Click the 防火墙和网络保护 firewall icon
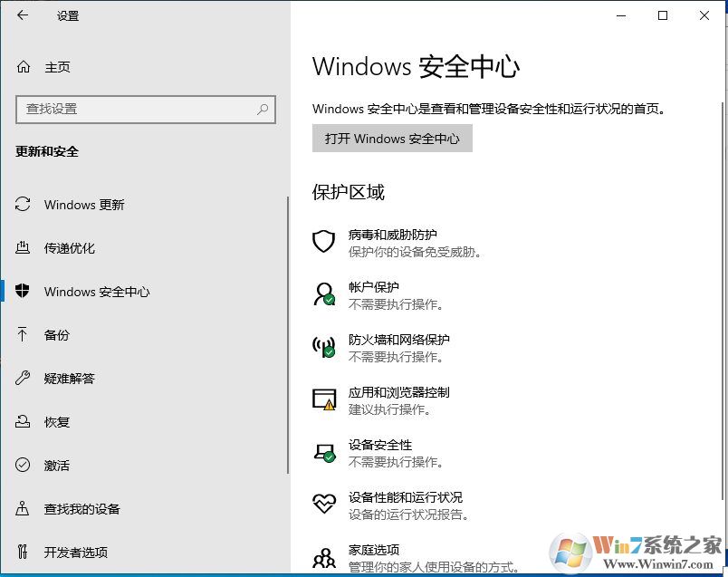This screenshot has height=577, width=728. point(323,347)
